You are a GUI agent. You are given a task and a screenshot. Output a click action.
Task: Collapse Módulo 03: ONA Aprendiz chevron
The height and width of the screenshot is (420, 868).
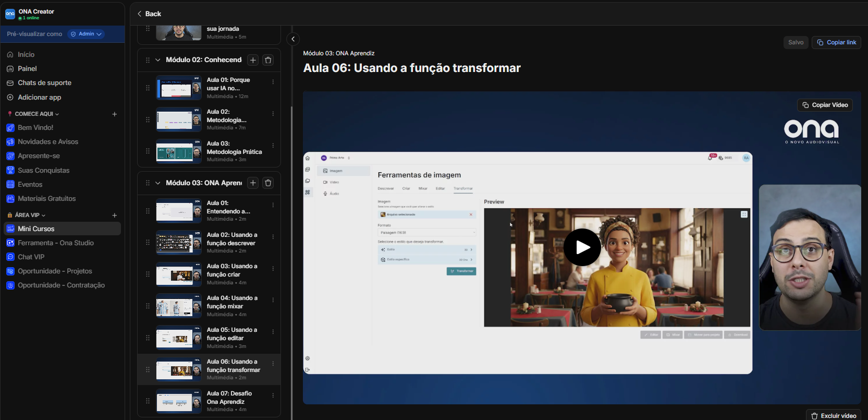tap(158, 183)
